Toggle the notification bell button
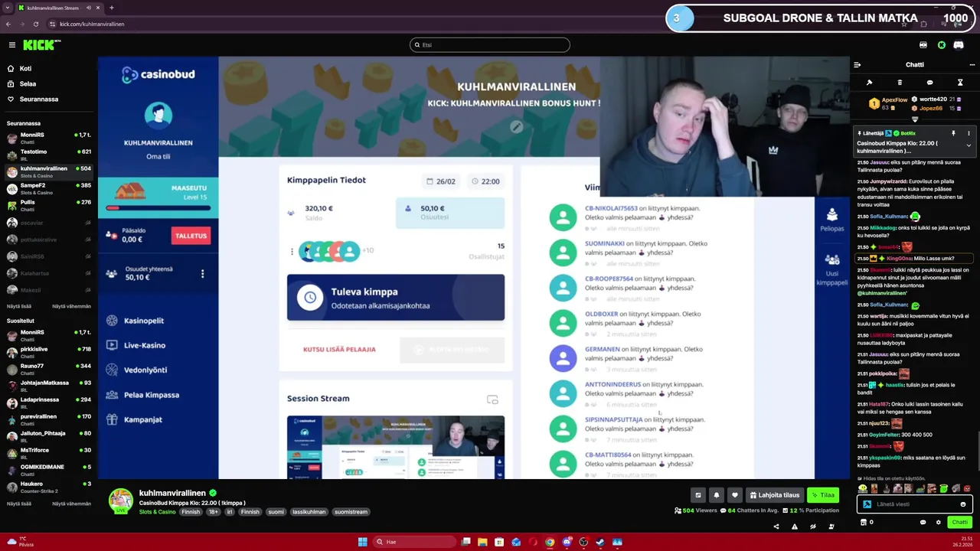Image resolution: width=980 pixels, height=551 pixels. click(x=716, y=495)
